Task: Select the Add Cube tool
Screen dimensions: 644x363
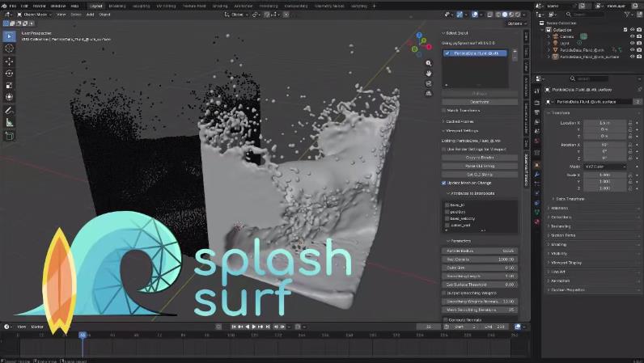Action: point(9,136)
